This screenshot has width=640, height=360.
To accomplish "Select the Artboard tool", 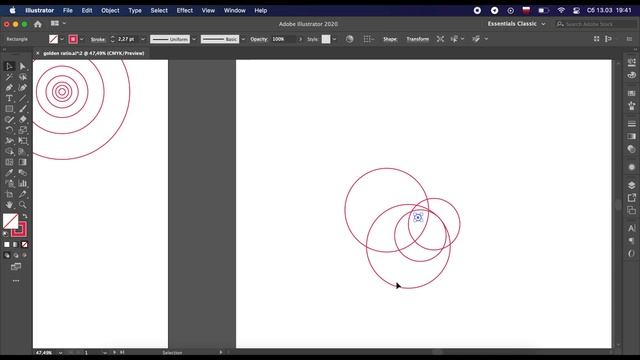I will (x=9, y=194).
